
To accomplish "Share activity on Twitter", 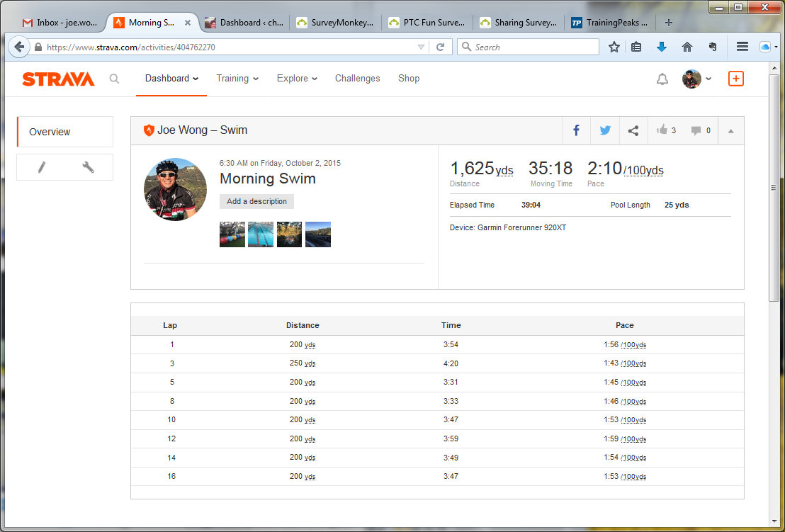I will coord(605,130).
